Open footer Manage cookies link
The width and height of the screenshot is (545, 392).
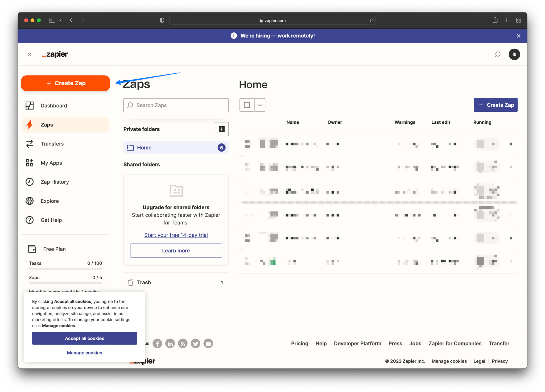(x=449, y=361)
